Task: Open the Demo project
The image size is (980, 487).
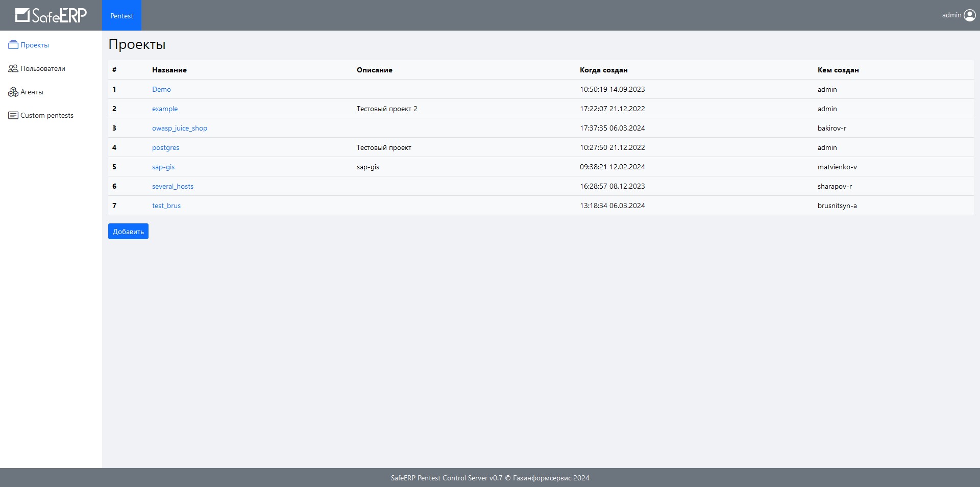Action: (x=161, y=89)
